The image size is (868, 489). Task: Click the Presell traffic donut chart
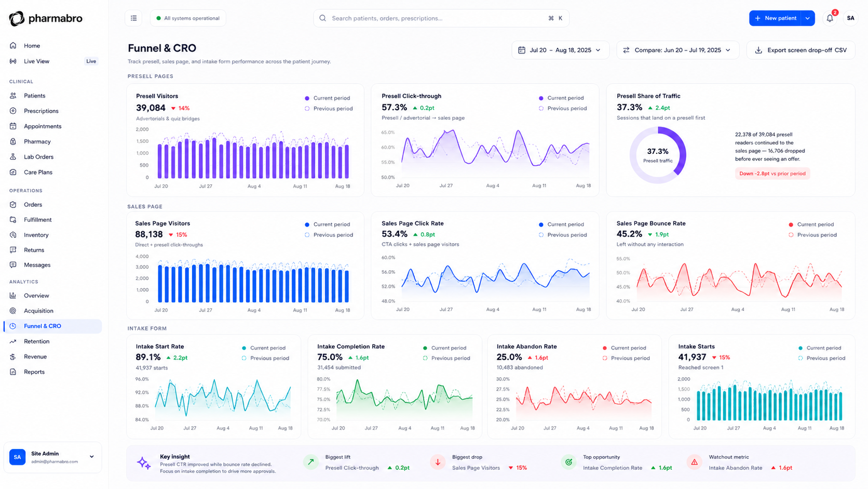658,155
